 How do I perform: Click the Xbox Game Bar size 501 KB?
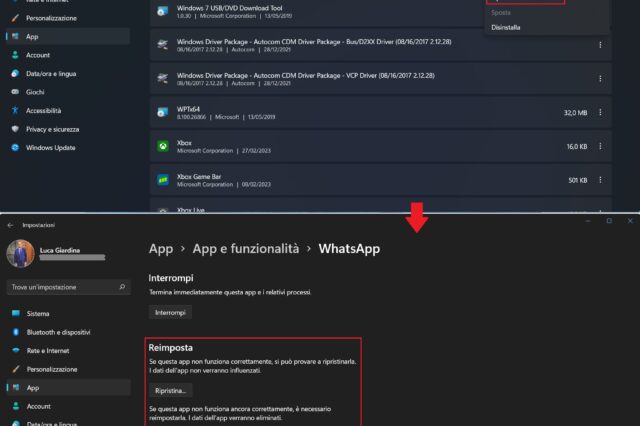[x=578, y=180]
